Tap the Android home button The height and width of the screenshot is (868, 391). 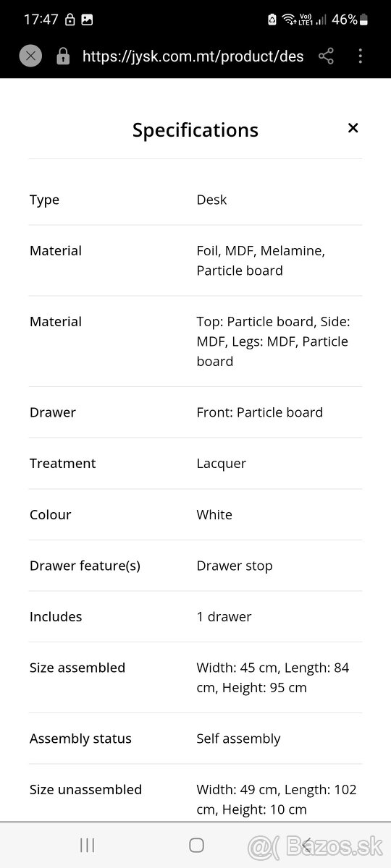[x=196, y=845]
